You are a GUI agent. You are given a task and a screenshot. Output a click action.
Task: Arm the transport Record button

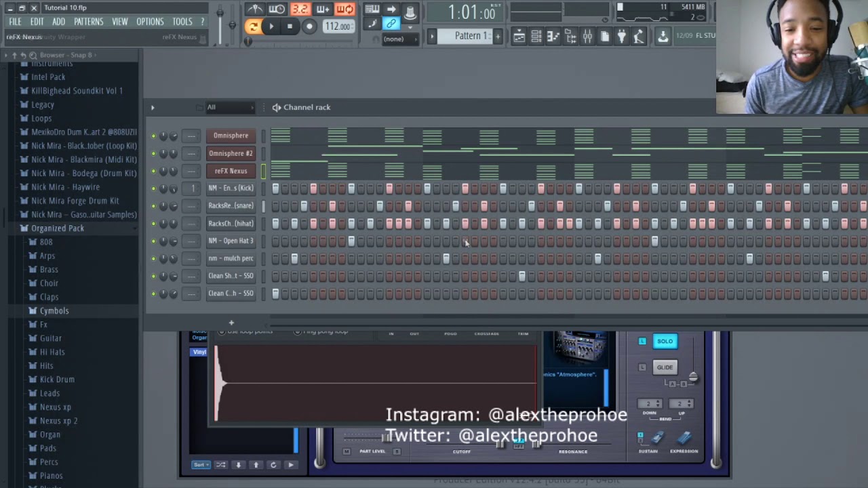(309, 26)
